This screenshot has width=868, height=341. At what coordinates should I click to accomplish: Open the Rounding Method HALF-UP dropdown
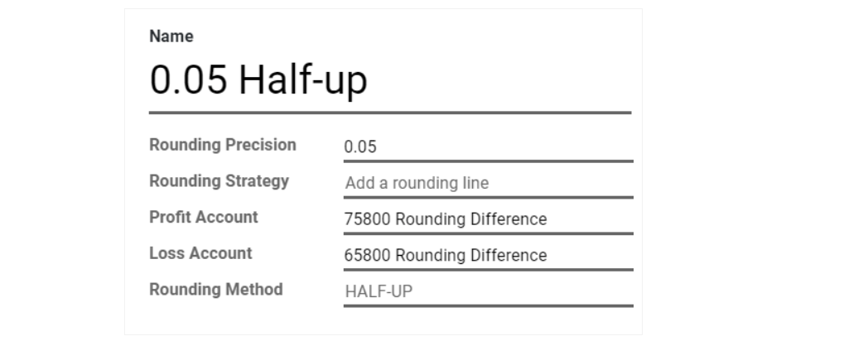pos(489,291)
